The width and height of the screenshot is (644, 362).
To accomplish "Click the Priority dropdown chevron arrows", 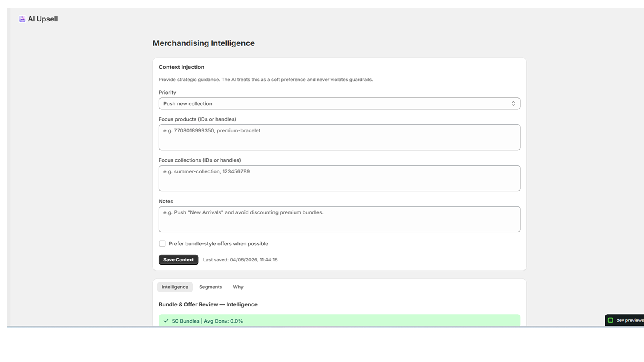I will pos(513,103).
